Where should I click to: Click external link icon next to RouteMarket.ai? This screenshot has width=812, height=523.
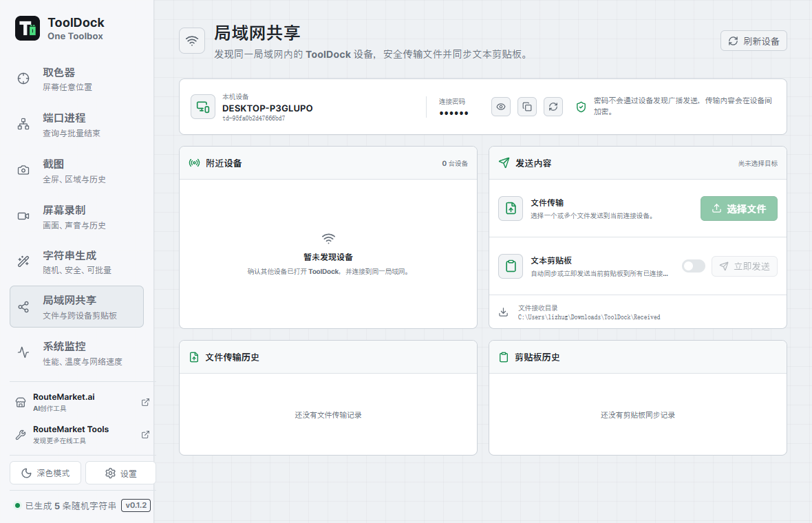click(145, 403)
